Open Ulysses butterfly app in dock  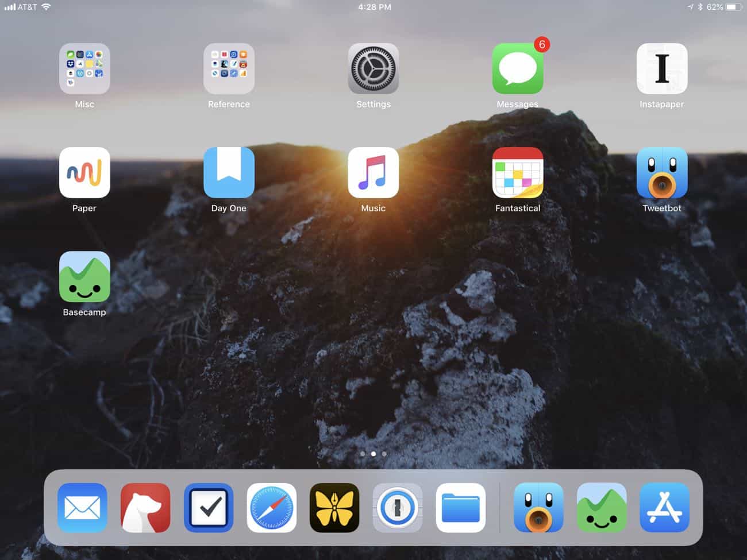click(334, 508)
